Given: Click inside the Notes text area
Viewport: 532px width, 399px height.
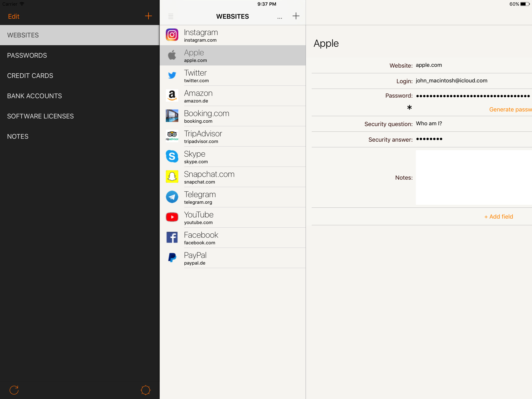Looking at the screenshot, I should coord(474,178).
